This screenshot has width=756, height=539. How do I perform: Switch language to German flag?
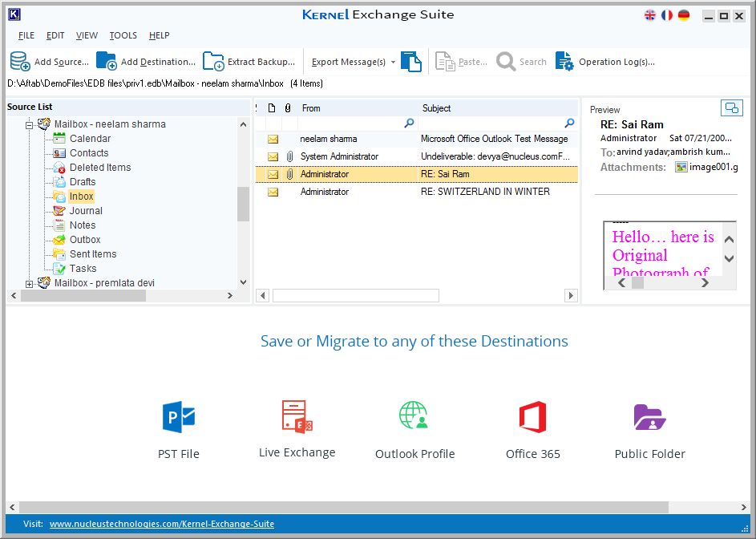pyautogui.click(x=684, y=15)
